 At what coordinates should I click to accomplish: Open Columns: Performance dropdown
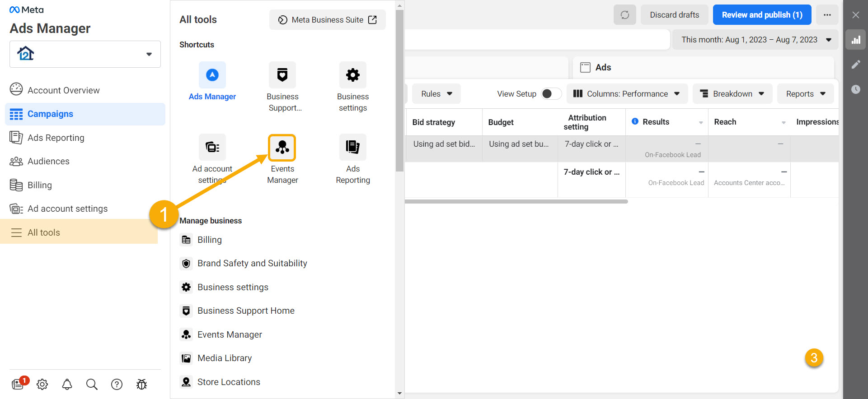(627, 93)
